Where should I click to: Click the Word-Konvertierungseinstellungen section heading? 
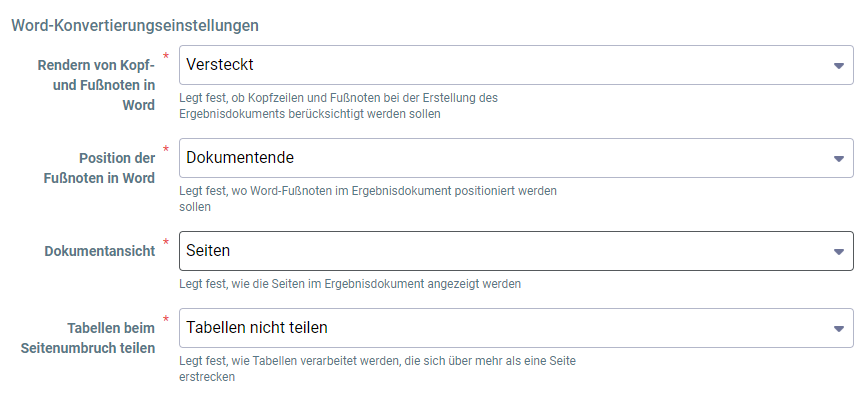point(135,25)
